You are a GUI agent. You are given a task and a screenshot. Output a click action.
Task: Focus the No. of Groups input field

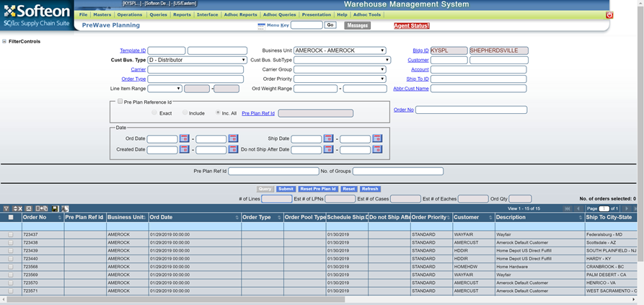tap(398, 171)
